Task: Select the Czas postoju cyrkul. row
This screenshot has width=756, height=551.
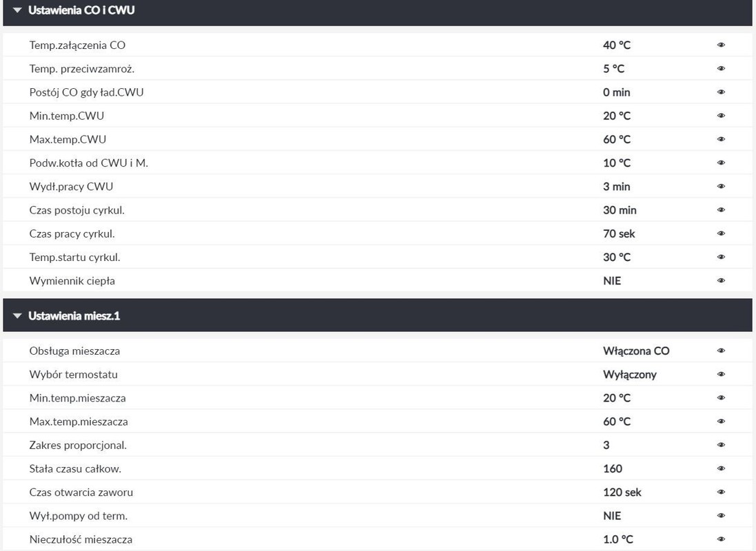Action: (x=76, y=210)
